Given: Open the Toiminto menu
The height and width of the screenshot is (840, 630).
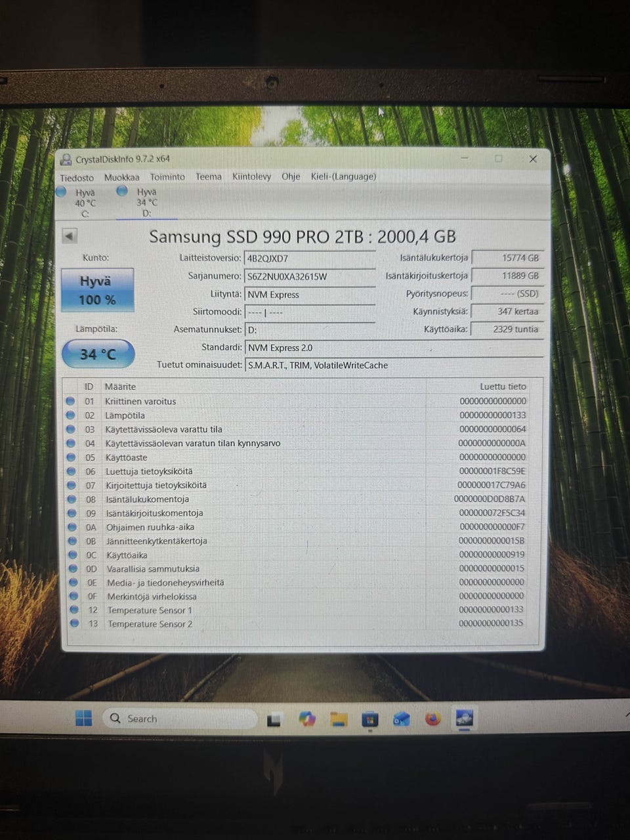Looking at the screenshot, I should (x=167, y=177).
